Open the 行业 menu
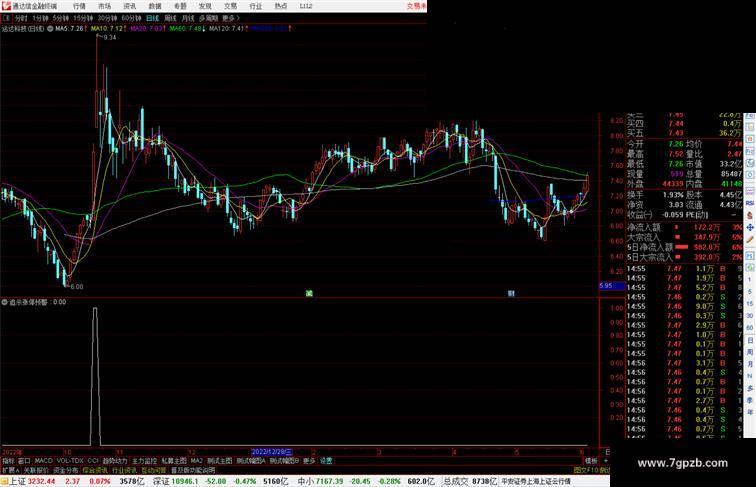756x487 pixels. pyautogui.click(x=256, y=6)
